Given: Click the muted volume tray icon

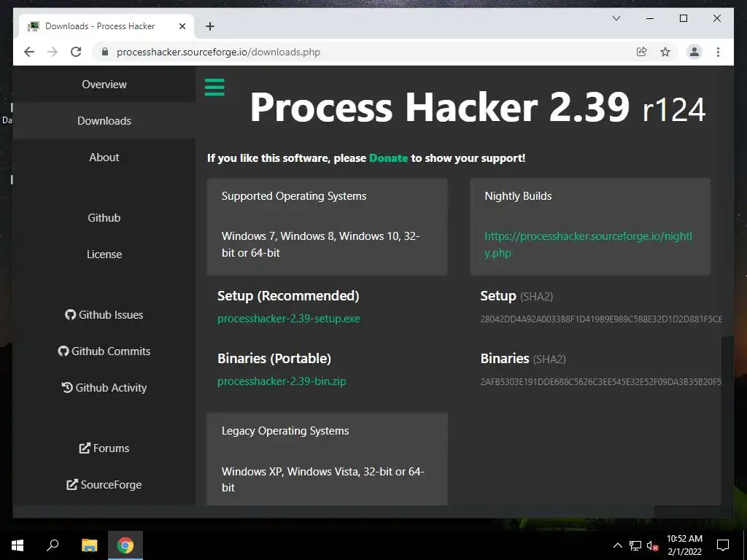Looking at the screenshot, I should click(652, 545).
